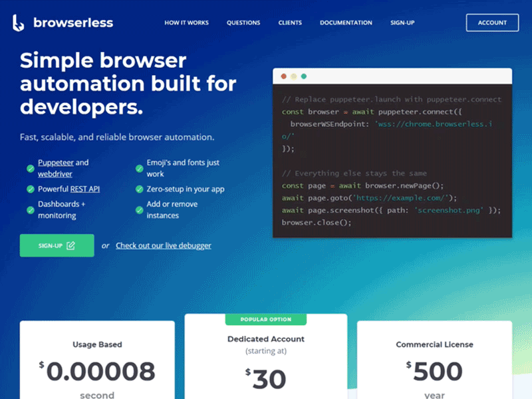Viewport: 532px width, 399px height.
Task: Go to the Questions section
Action: [243, 23]
